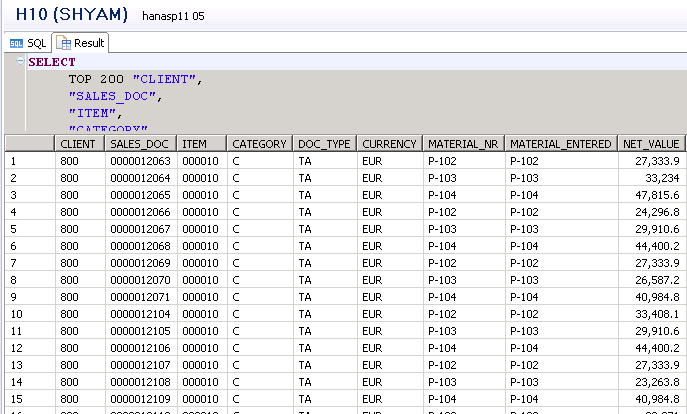Select row number 9 header
Viewport: 687px width, 414px height.
[30, 297]
